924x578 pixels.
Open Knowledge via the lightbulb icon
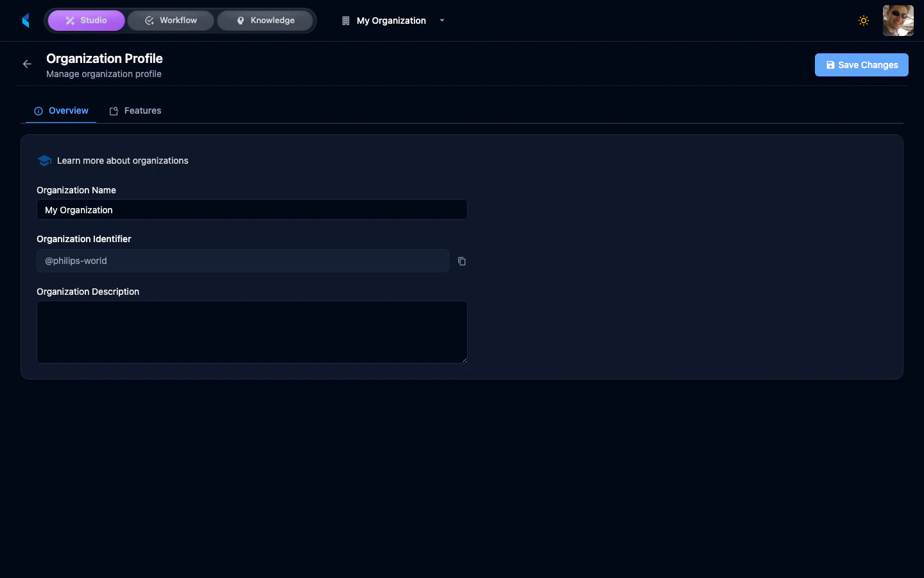click(241, 20)
